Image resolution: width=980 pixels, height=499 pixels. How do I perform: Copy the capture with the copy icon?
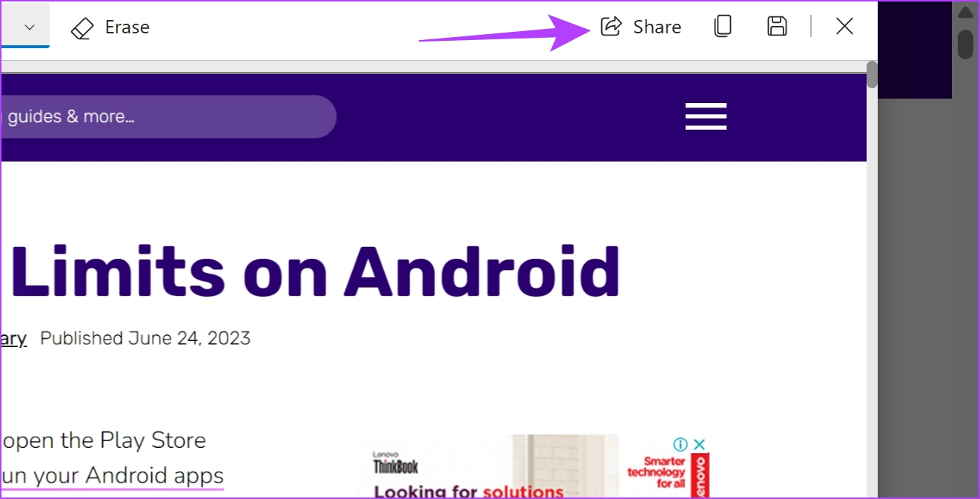click(x=723, y=27)
